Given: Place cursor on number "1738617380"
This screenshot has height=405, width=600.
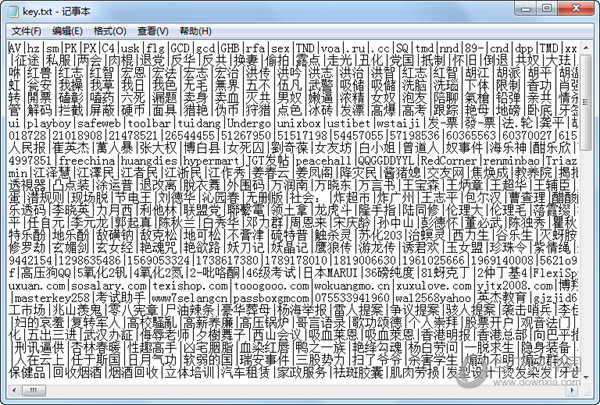Looking at the screenshot, I should tap(227, 260).
